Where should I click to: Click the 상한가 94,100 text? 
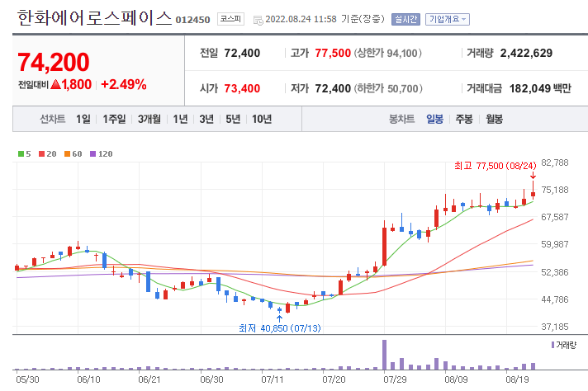click(x=388, y=53)
